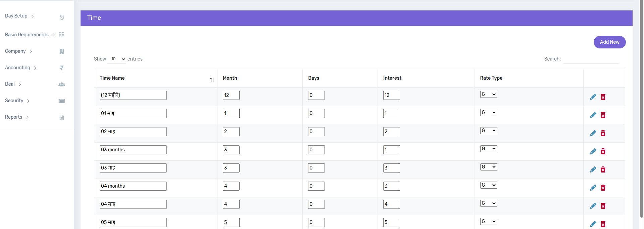The image size is (644, 229).
Task: Click the Month field in 05 माह row
Action: point(231,222)
